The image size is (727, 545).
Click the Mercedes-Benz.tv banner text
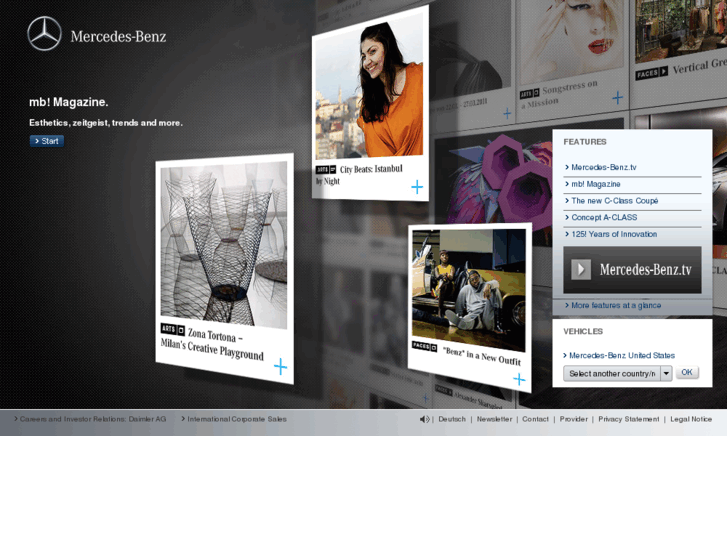click(645, 269)
